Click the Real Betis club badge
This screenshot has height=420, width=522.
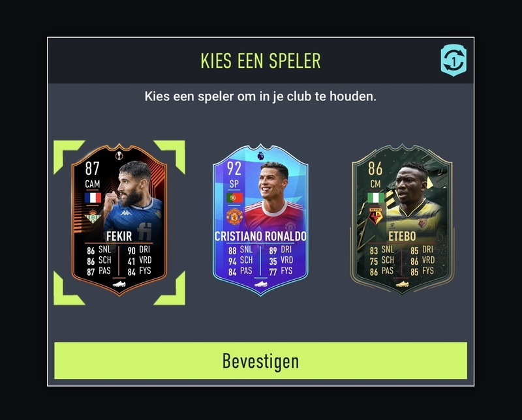[93, 217]
